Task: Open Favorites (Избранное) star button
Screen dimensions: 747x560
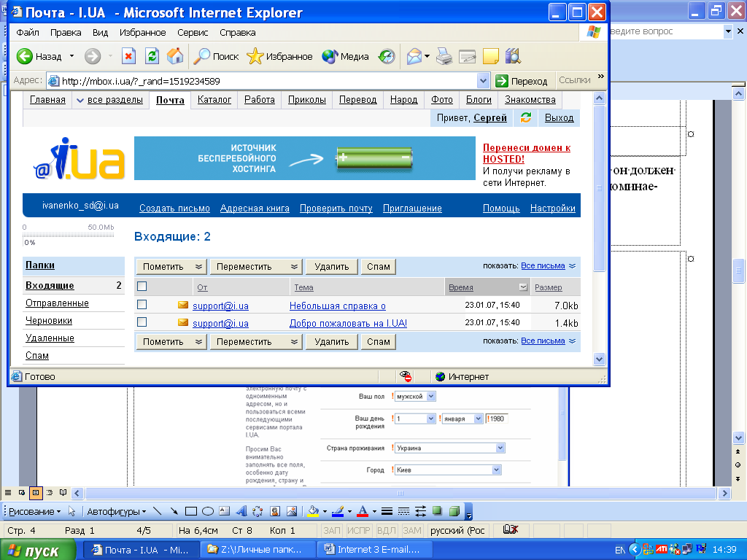Action: click(x=279, y=56)
